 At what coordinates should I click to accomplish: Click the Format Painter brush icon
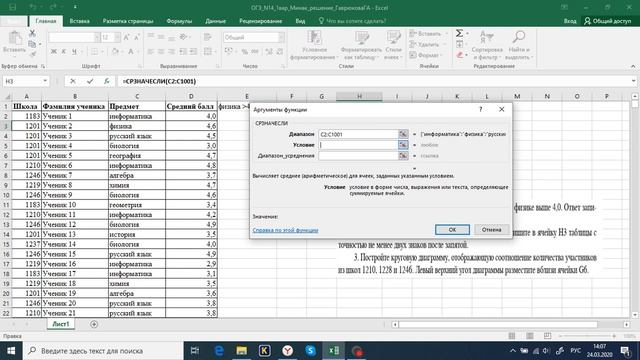coord(32,54)
